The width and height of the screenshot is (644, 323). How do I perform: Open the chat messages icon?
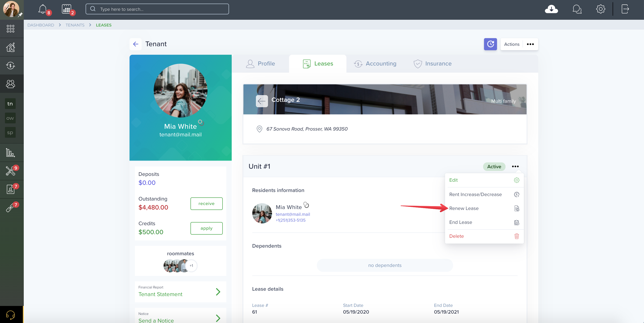[577, 9]
